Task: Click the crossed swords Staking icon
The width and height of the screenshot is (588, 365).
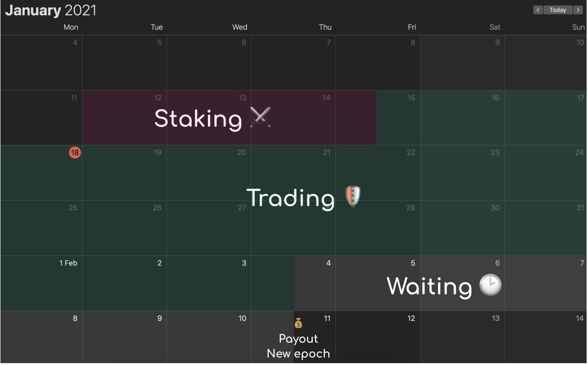Action: (x=260, y=117)
